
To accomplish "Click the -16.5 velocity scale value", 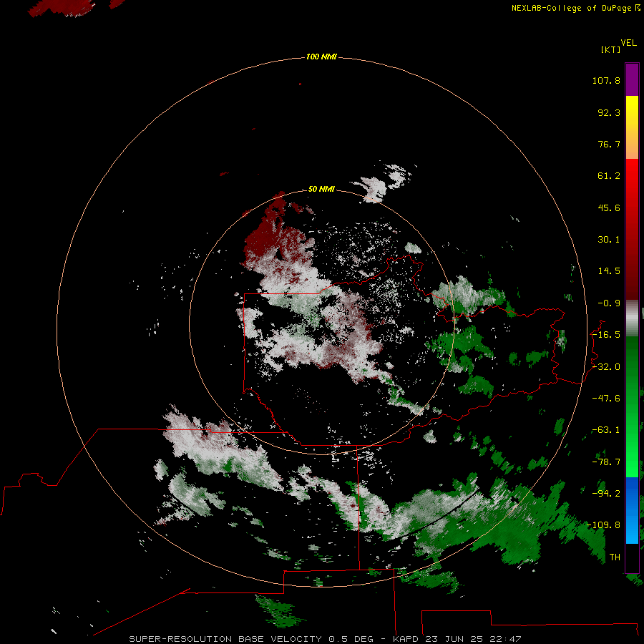I will (x=606, y=335).
